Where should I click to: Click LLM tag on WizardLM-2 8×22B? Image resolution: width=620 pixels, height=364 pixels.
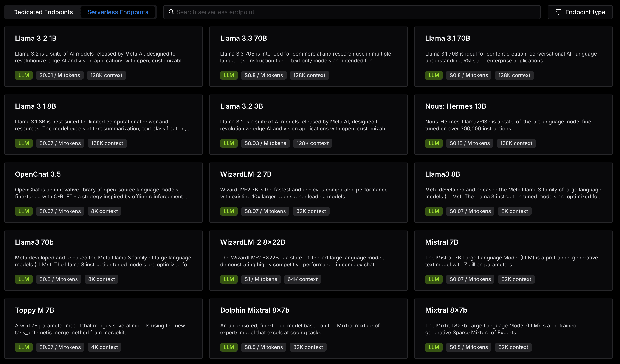click(229, 279)
